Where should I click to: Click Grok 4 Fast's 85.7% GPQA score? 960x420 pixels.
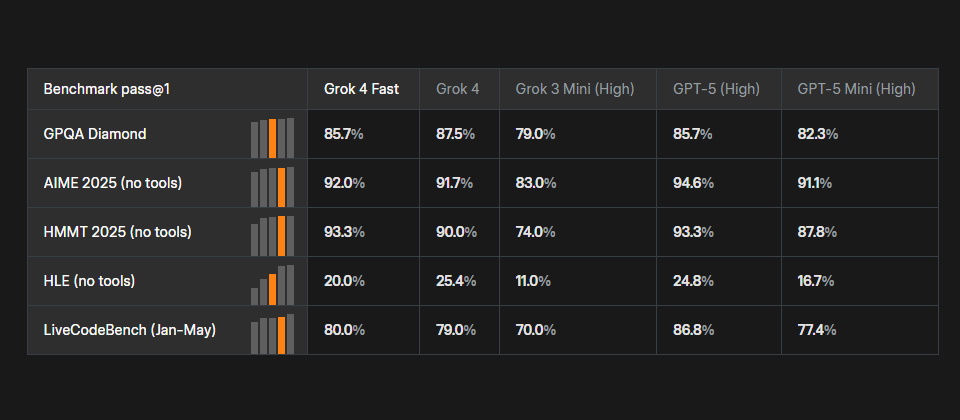pyautogui.click(x=344, y=134)
